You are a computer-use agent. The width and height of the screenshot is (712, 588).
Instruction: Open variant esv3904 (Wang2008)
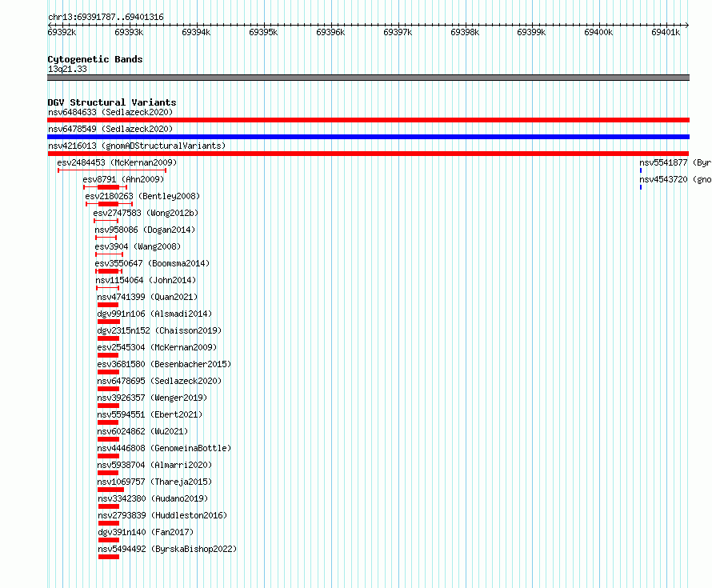[x=138, y=246]
